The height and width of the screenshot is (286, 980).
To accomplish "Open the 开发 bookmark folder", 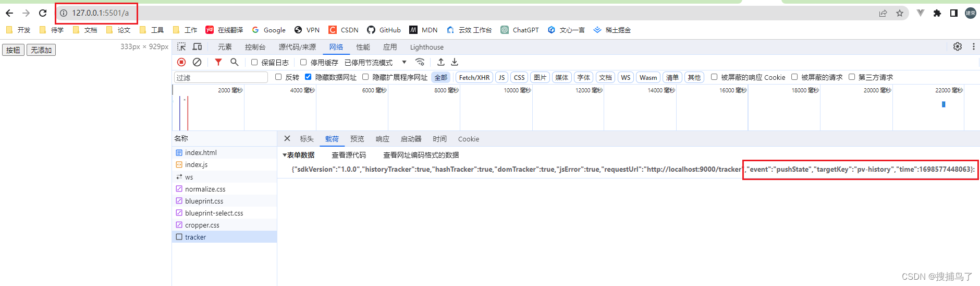I will 18,30.
